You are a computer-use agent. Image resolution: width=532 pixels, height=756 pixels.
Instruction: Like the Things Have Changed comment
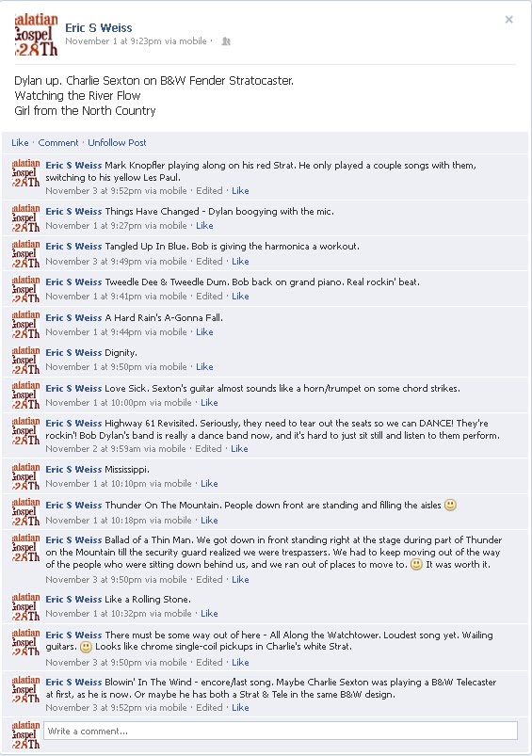click(x=204, y=225)
